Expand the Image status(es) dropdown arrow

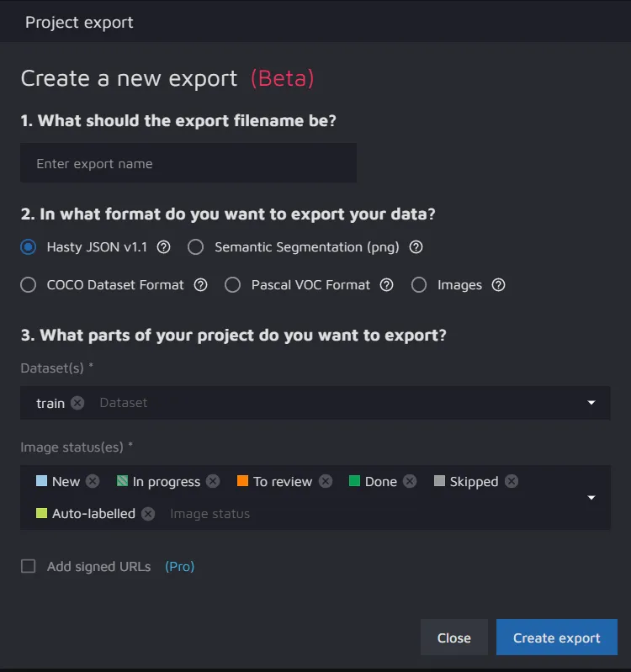(x=591, y=497)
